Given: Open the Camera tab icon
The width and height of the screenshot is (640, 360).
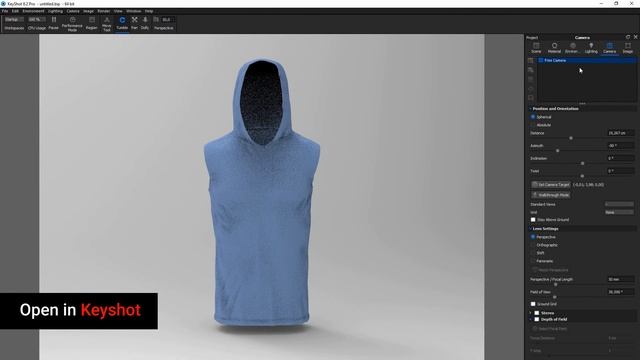Looking at the screenshot, I should tap(609, 46).
